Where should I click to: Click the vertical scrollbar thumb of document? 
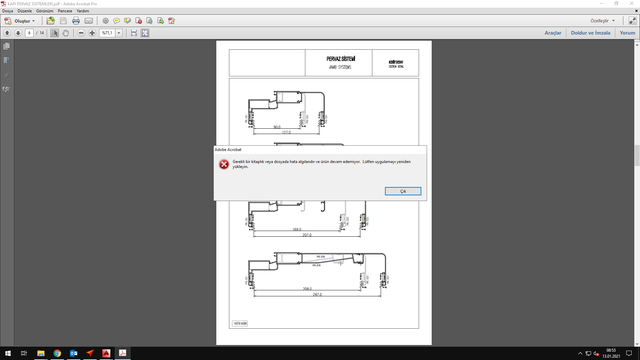coord(637,155)
